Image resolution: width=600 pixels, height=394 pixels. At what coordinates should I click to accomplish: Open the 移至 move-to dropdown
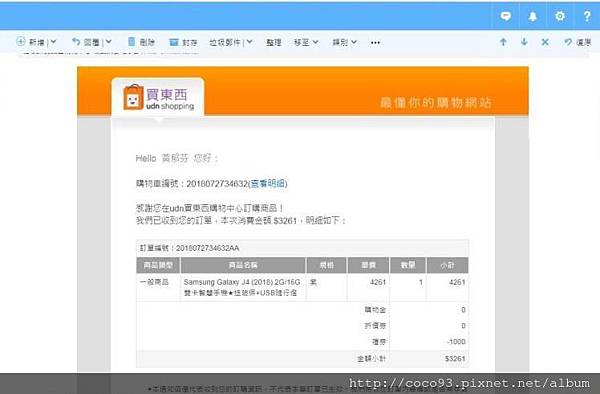306,42
